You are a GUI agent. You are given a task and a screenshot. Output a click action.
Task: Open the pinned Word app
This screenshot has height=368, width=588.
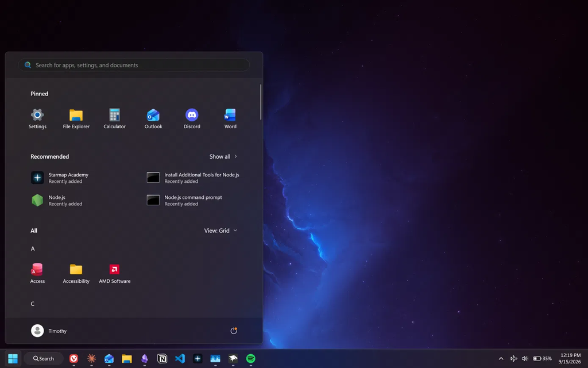(x=230, y=118)
